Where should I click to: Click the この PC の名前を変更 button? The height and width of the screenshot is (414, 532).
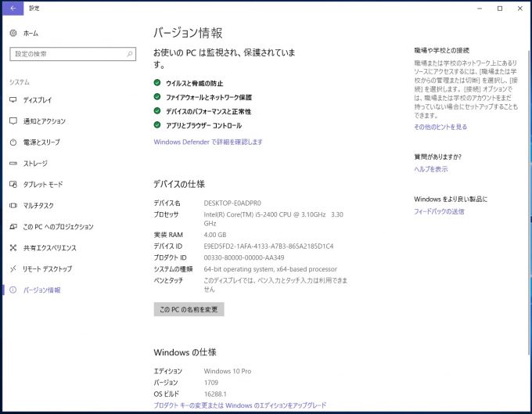[189, 309]
